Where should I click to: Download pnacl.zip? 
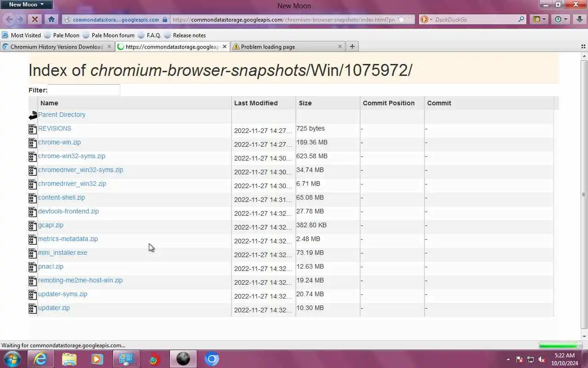[51, 266]
